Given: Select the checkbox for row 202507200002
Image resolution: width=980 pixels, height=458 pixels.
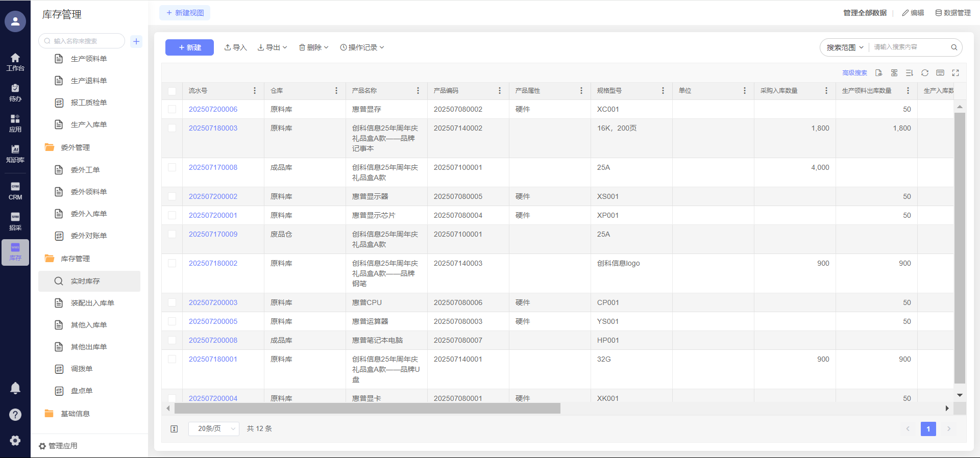Looking at the screenshot, I should pyautogui.click(x=172, y=196).
